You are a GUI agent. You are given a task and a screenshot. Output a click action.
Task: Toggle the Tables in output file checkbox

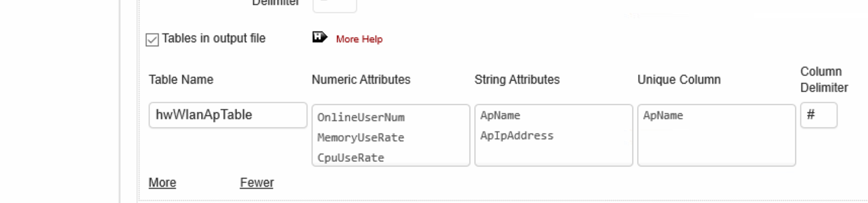point(152,40)
